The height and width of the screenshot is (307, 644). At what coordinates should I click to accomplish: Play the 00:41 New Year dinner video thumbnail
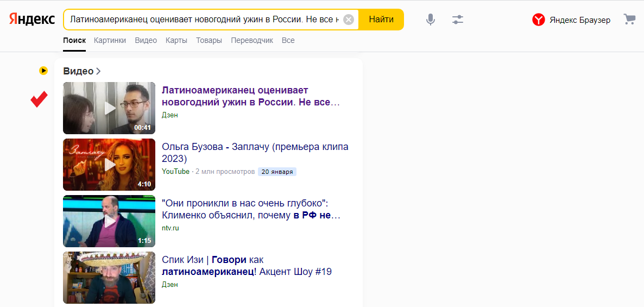(x=109, y=108)
